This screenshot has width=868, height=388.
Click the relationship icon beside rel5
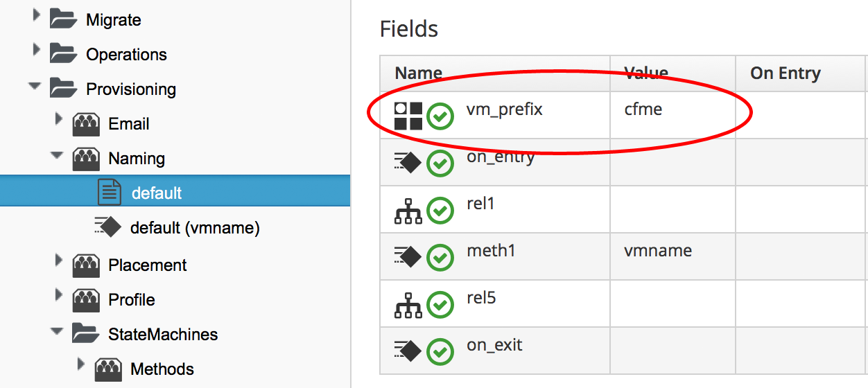pyautogui.click(x=408, y=305)
